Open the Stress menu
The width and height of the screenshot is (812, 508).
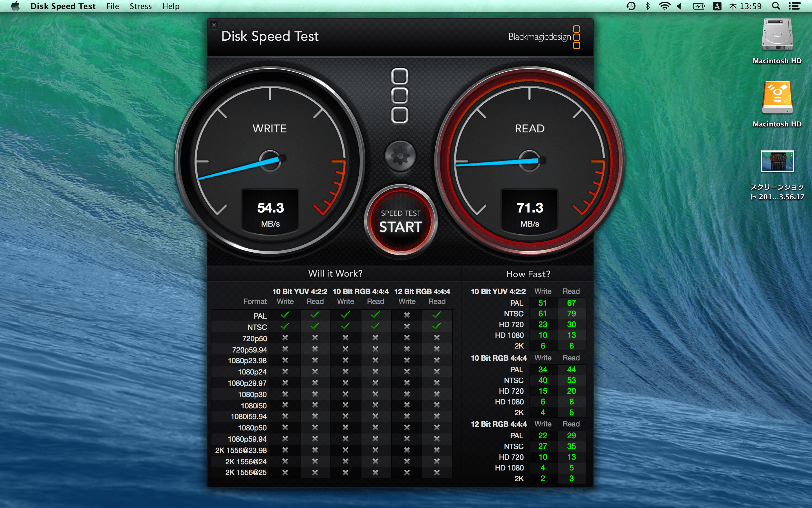click(x=141, y=6)
